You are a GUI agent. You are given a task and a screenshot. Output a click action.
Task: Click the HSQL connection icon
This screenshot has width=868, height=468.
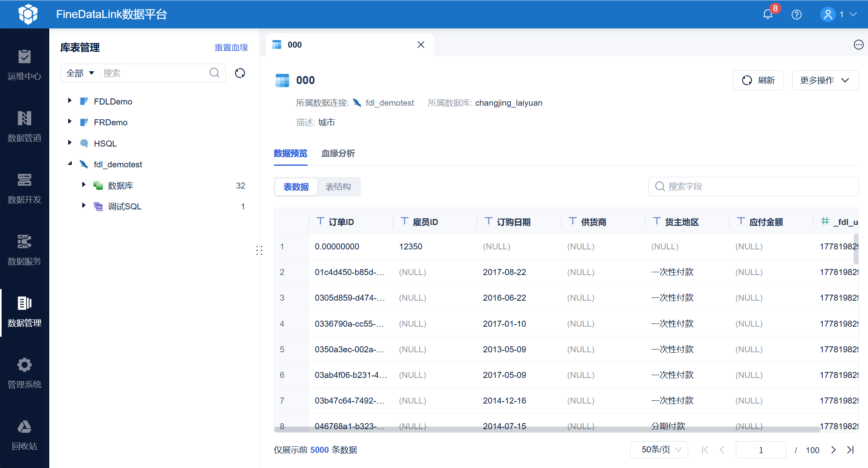(x=84, y=143)
